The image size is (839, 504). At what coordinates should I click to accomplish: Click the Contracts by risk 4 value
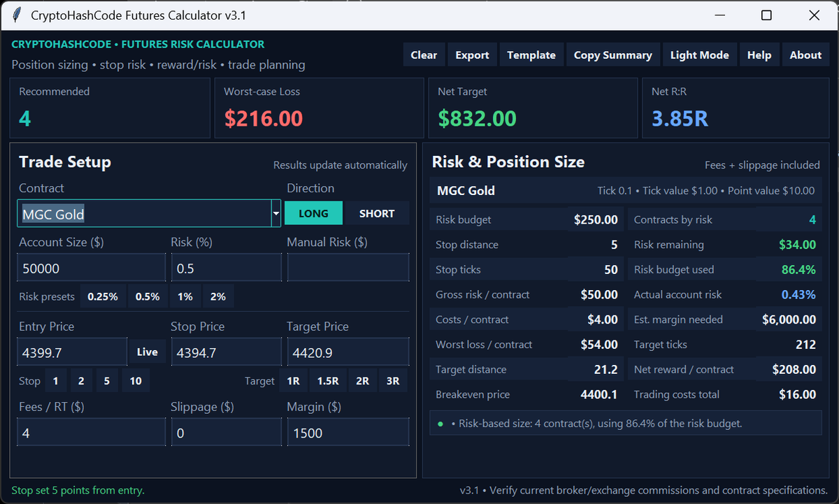tap(812, 219)
